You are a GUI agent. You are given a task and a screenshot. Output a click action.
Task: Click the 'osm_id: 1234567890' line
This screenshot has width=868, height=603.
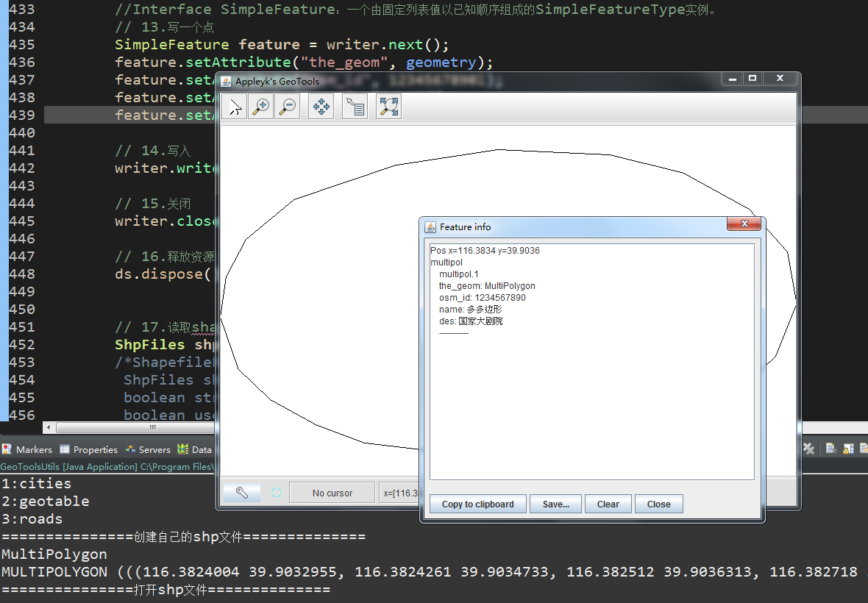click(x=482, y=297)
